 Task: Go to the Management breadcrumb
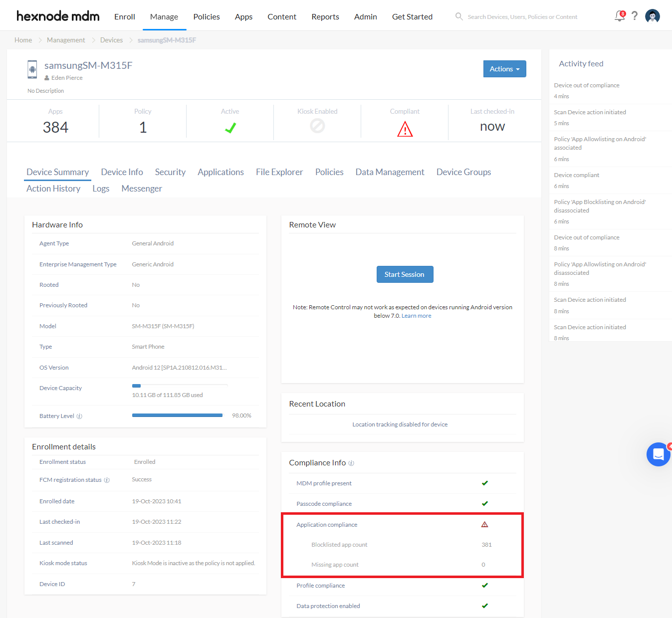(x=66, y=40)
